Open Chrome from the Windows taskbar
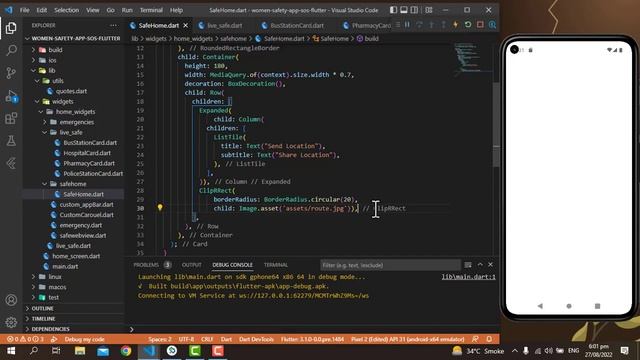This screenshot has width=640, height=360. click(126, 351)
